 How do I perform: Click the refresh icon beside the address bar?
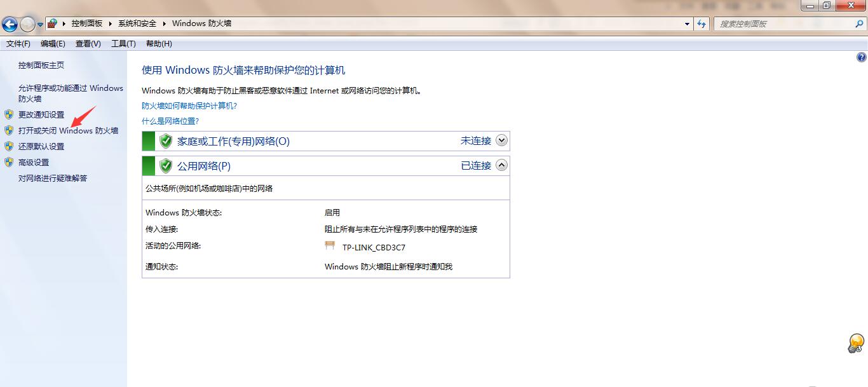pyautogui.click(x=702, y=24)
